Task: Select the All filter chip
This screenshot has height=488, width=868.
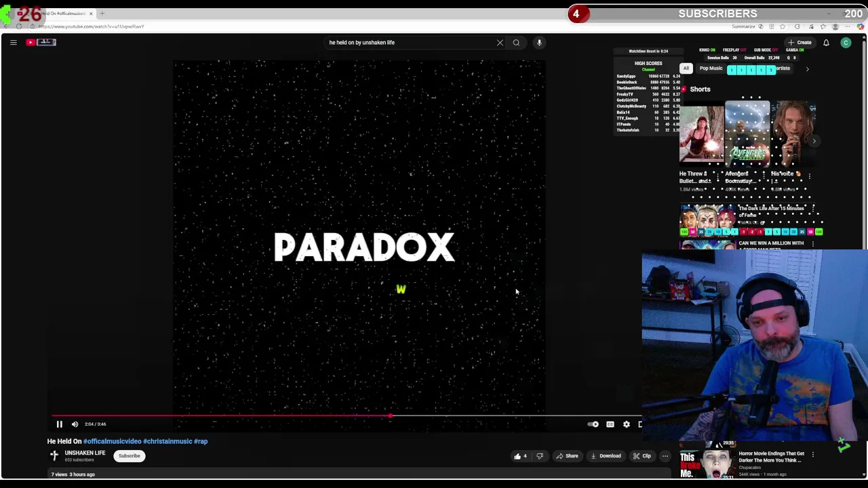Action: (686, 68)
